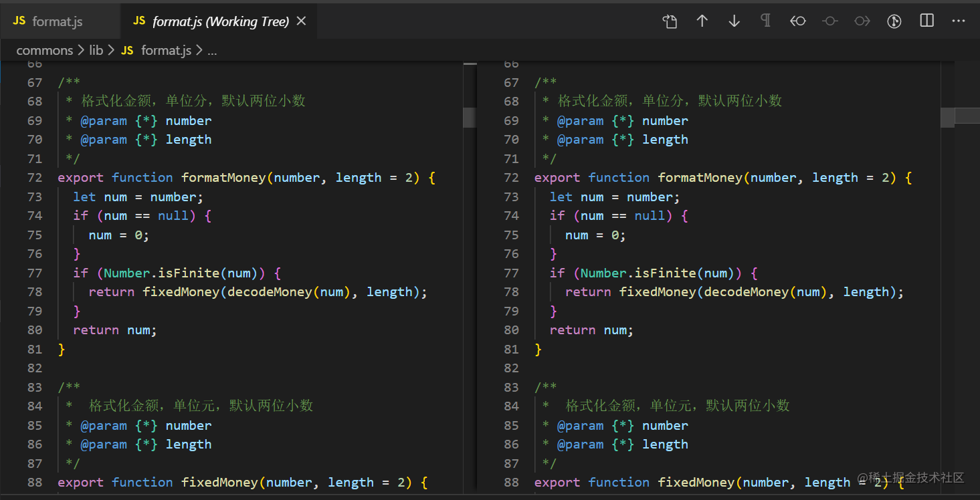Viewport: 980px width, 500px height.
Task: Click line number 81 in the left pane
Action: click(34, 350)
